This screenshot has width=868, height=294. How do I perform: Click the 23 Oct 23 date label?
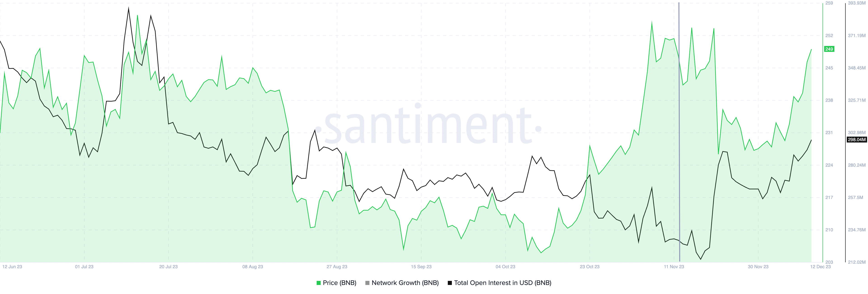click(x=590, y=267)
